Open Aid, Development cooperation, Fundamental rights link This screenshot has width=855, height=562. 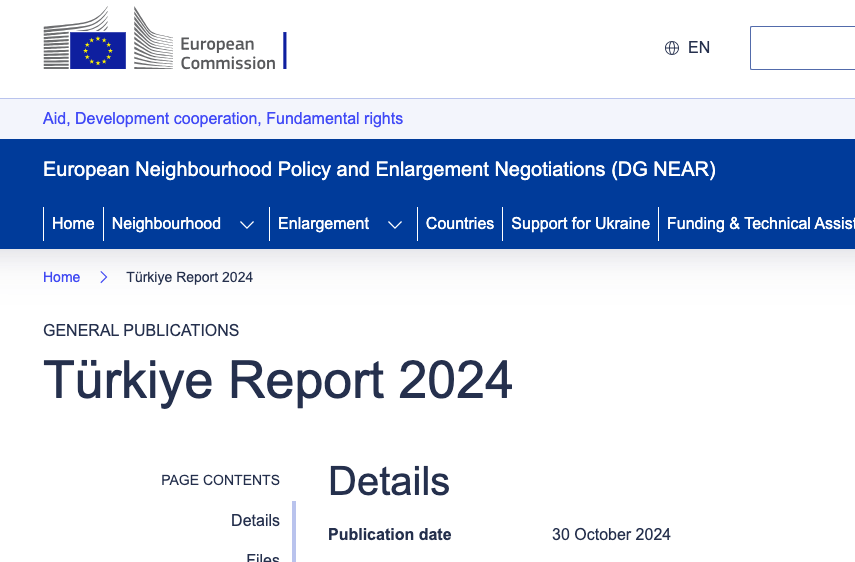tap(222, 118)
